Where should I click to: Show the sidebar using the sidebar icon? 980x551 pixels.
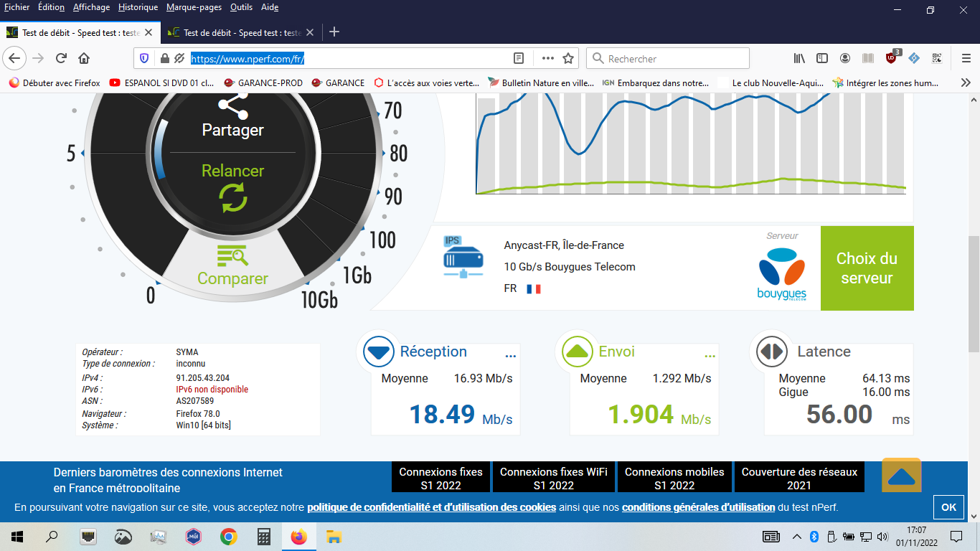pyautogui.click(x=822, y=58)
